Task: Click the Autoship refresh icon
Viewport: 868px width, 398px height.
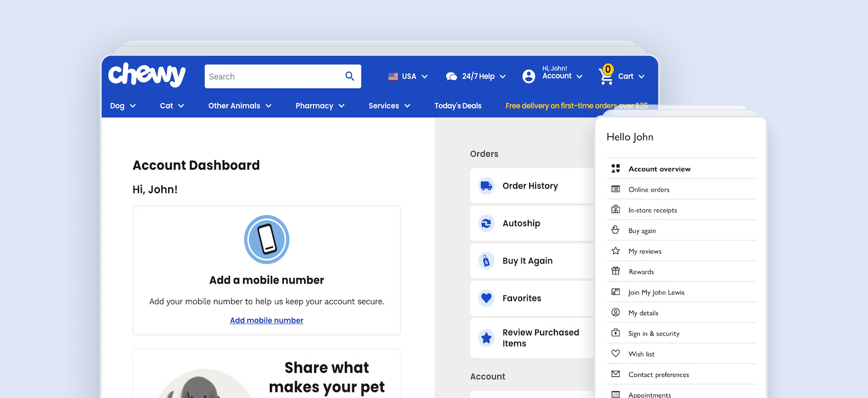Action: click(486, 223)
